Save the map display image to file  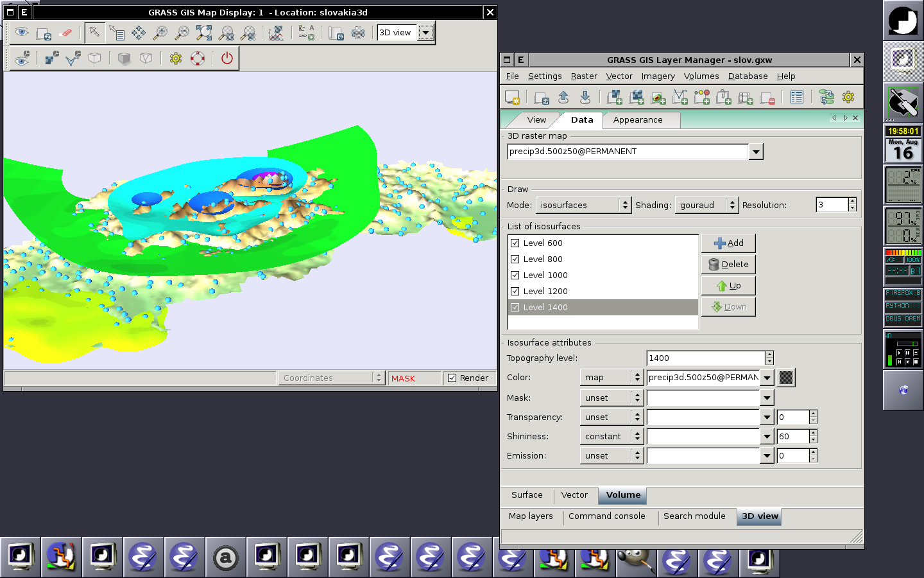[x=336, y=33]
